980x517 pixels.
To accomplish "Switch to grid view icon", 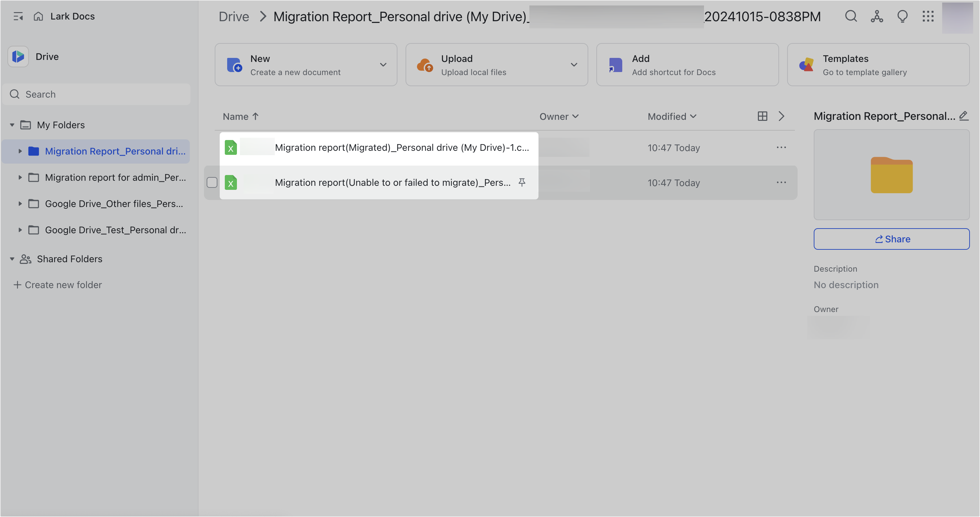I will point(762,116).
